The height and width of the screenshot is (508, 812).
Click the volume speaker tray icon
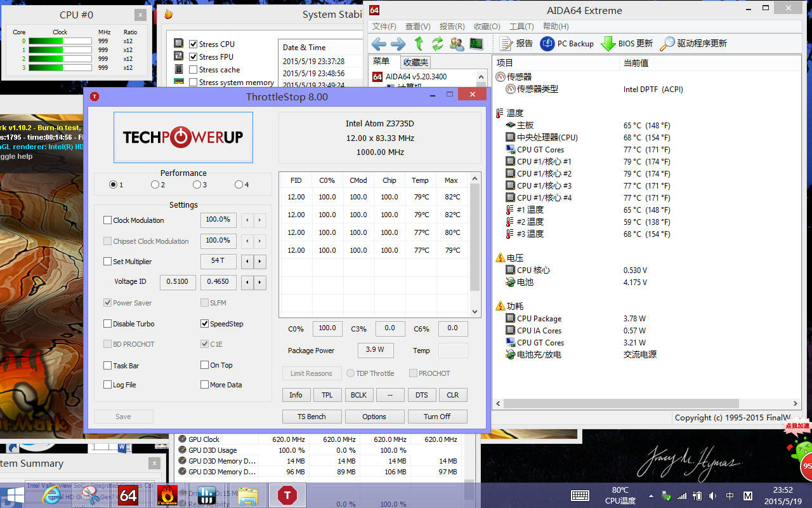(713, 495)
